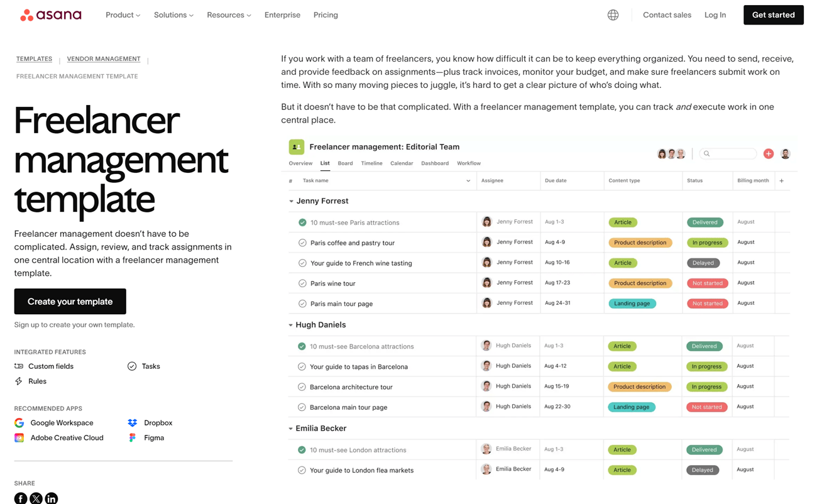Image resolution: width=817 pixels, height=504 pixels.
Task: Open the Pricing nav link
Action: pyautogui.click(x=326, y=15)
